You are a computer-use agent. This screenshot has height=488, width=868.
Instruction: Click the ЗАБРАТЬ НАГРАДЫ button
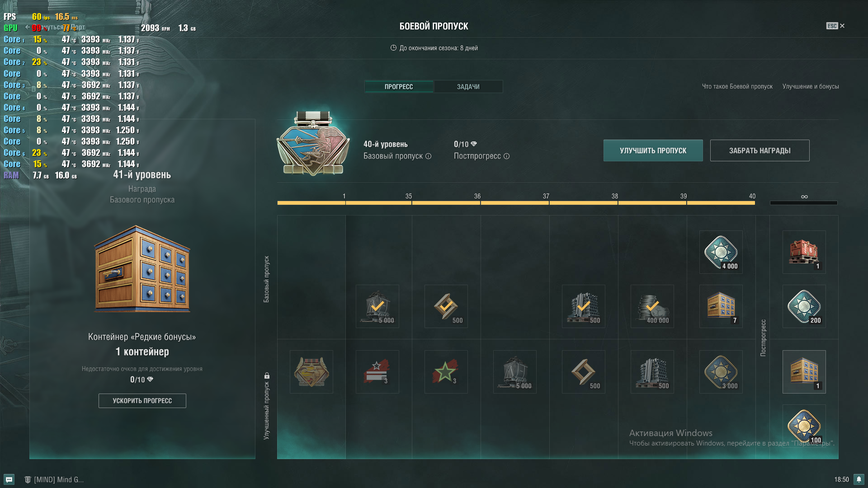tap(760, 150)
